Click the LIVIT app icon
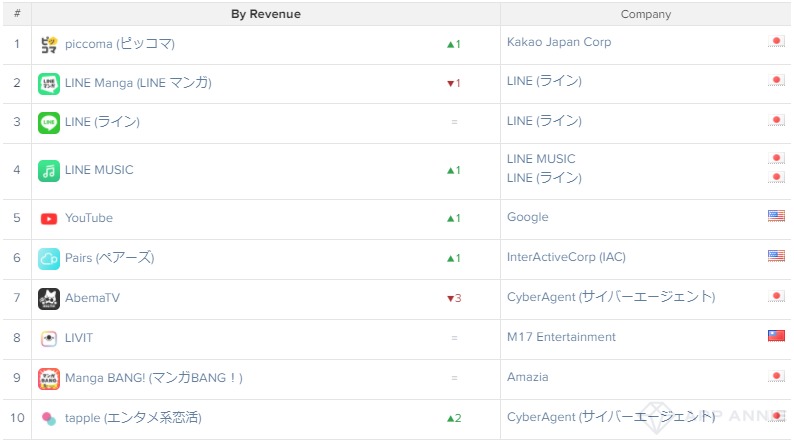The height and width of the screenshot is (442, 794). (49, 338)
